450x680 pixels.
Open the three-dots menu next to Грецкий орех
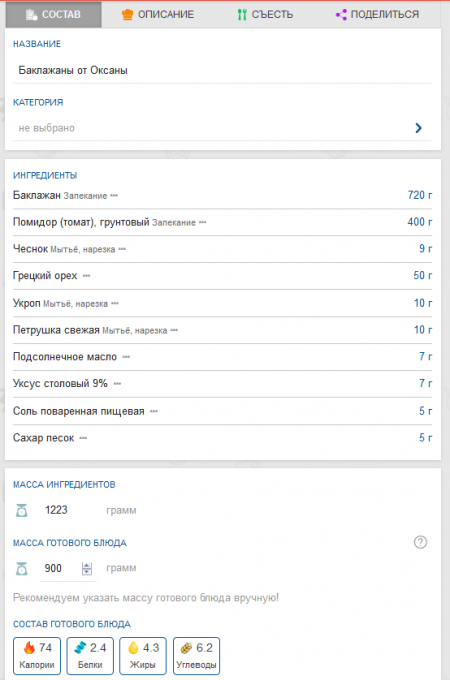pos(86,276)
